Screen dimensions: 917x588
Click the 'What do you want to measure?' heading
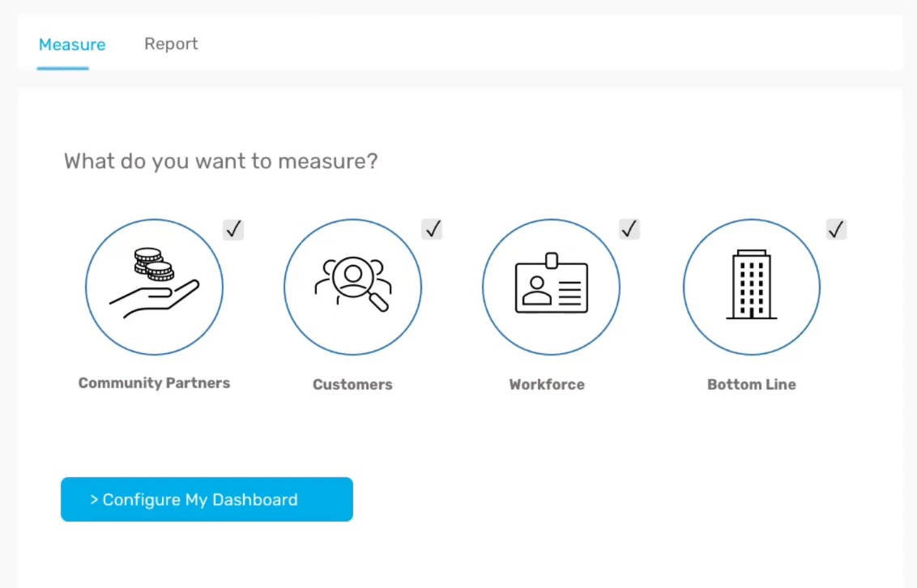click(221, 161)
